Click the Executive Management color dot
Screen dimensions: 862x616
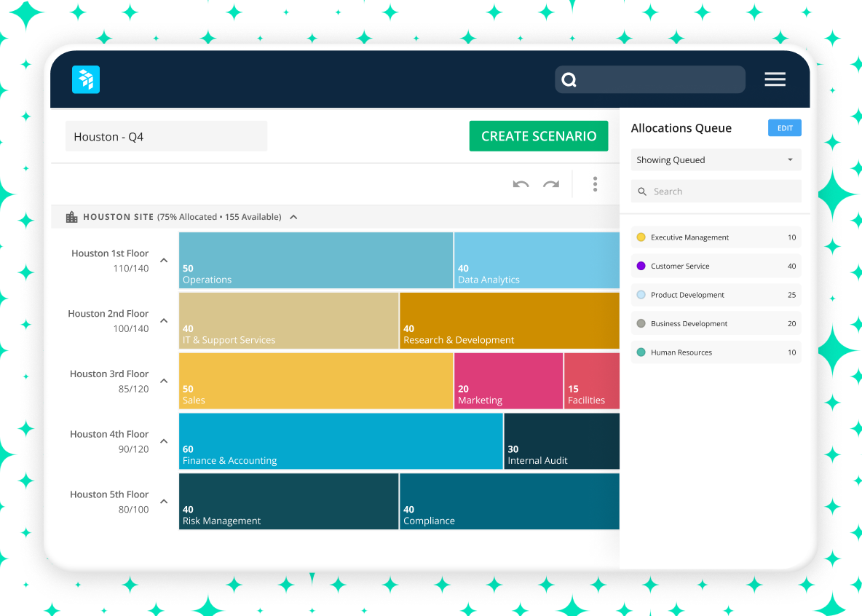pyautogui.click(x=641, y=237)
